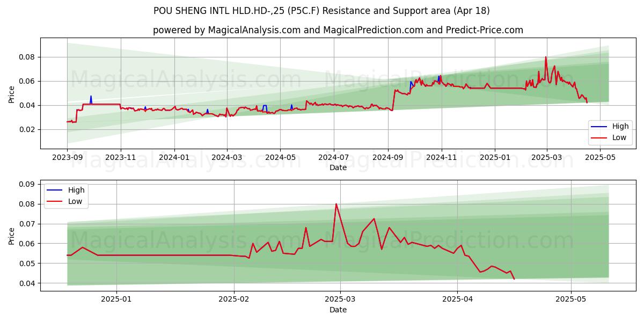Click the bottom chart '0.05' price tick
644x322 pixels.
(x=27, y=264)
